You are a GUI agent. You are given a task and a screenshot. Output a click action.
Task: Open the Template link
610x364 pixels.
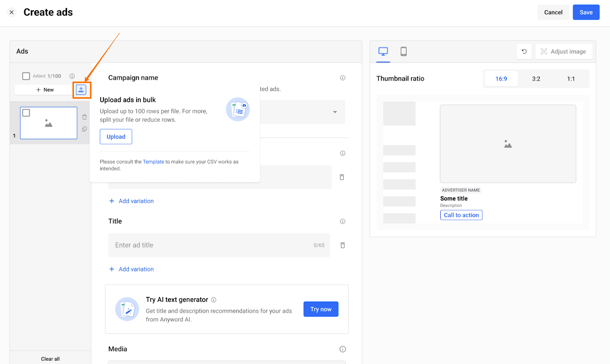pos(153,162)
